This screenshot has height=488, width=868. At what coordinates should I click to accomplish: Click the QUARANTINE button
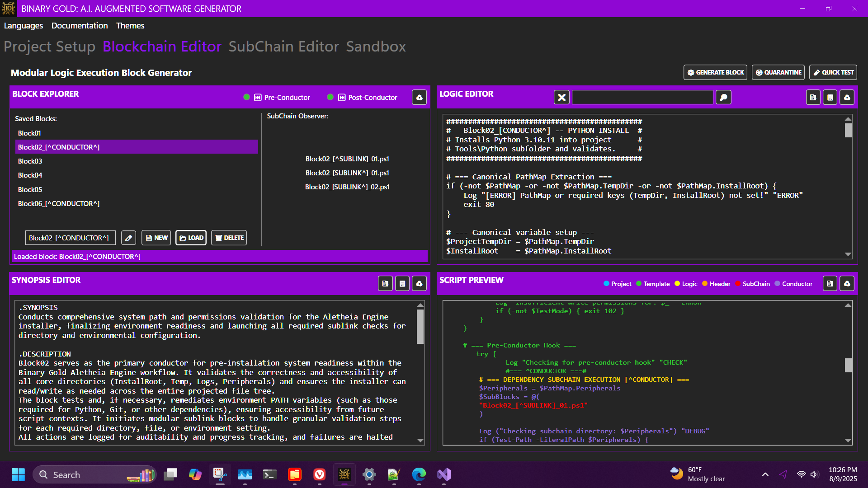click(778, 72)
